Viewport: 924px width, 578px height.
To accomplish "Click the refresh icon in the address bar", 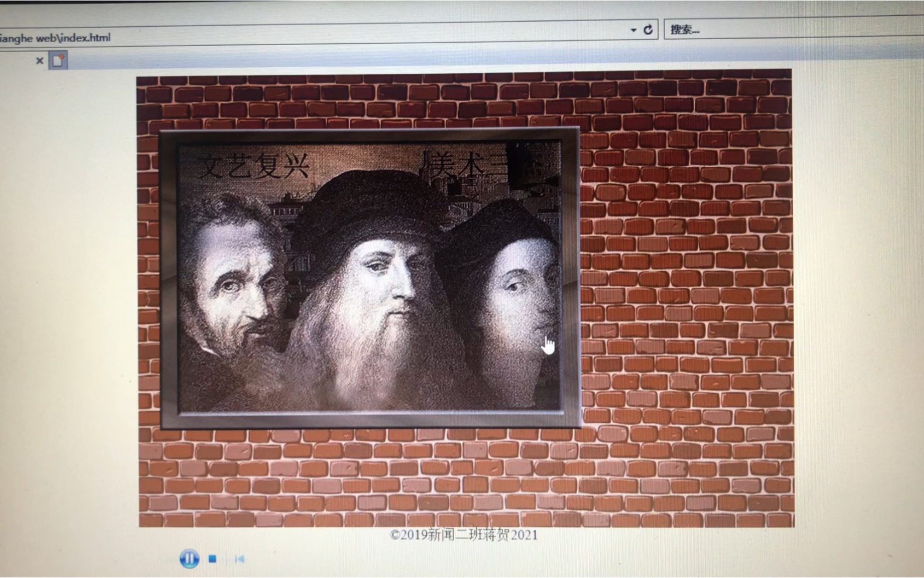I will coord(647,29).
